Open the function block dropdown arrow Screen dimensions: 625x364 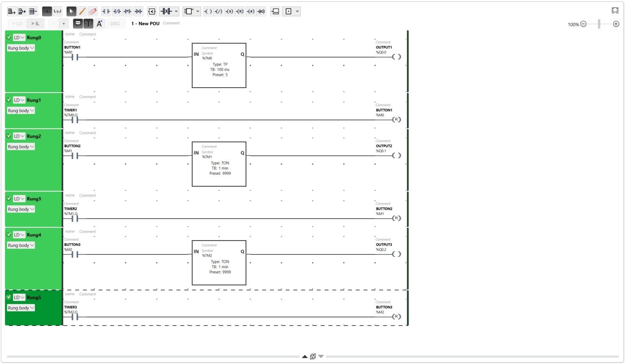[x=198, y=11]
